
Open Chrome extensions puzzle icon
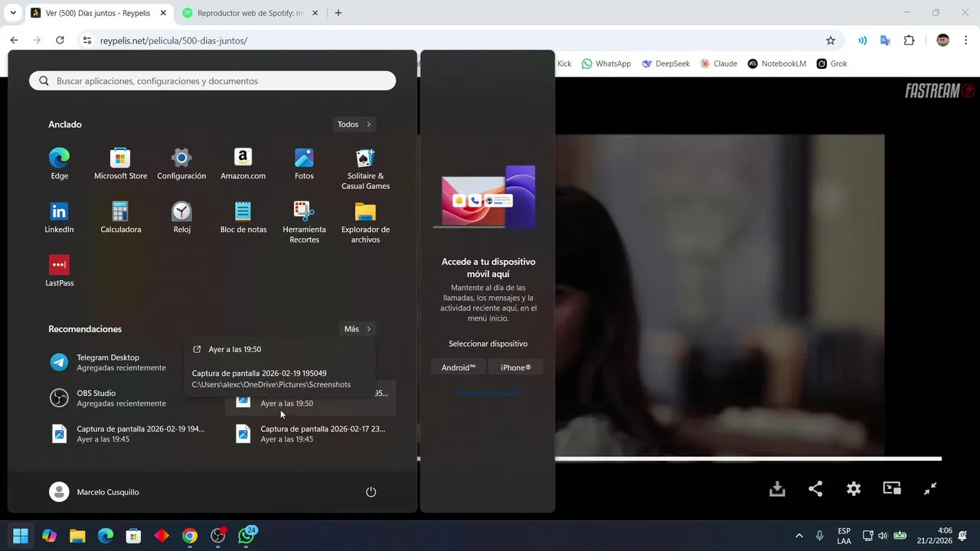point(909,41)
